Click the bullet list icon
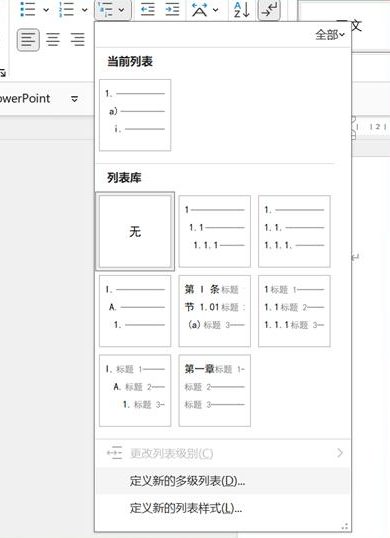The image size is (390, 538). click(27, 9)
